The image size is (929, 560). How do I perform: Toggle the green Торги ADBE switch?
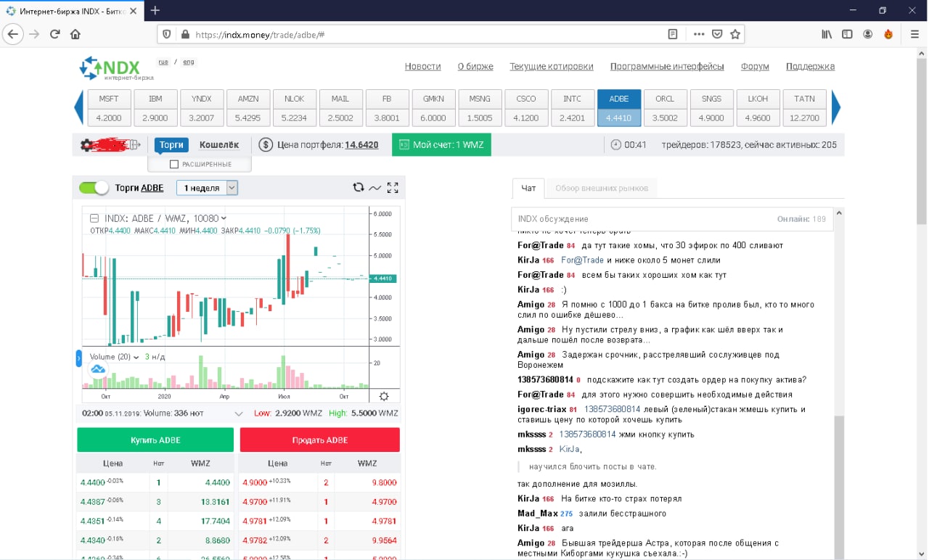94,188
